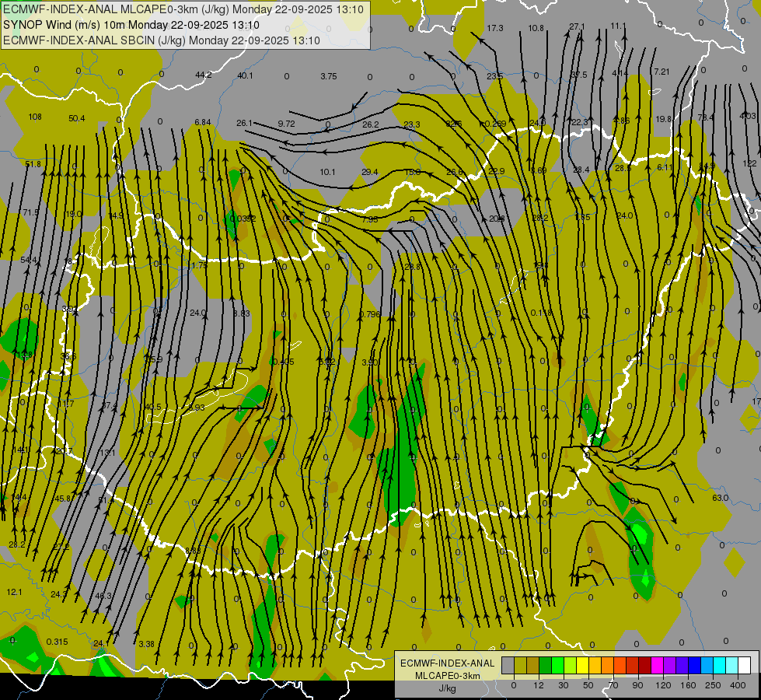The height and width of the screenshot is (700, 761).
Task: Click the map value 63.0
Action: pos(721,498)
